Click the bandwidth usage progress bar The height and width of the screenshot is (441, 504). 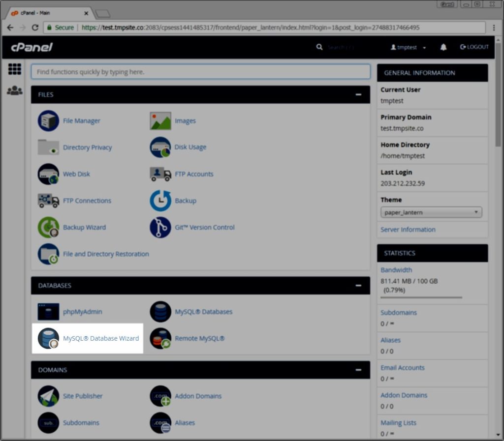click(421, 297)
